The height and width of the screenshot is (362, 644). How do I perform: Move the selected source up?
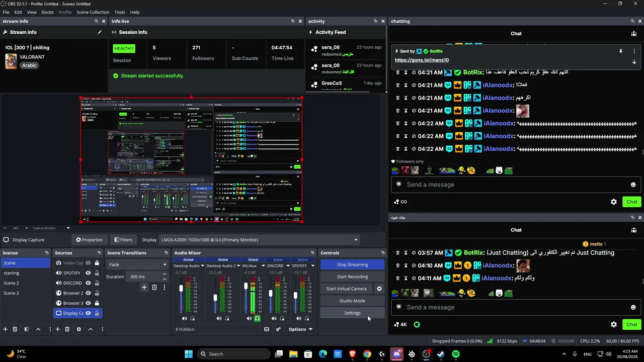91,329
